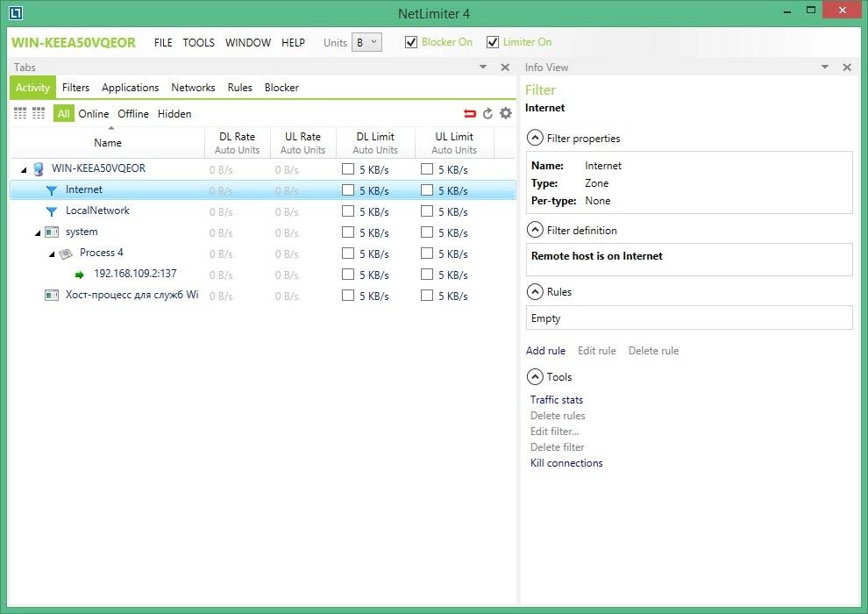868x614 pixels.
Task: Show Hidden items
Action: point(174,113)
